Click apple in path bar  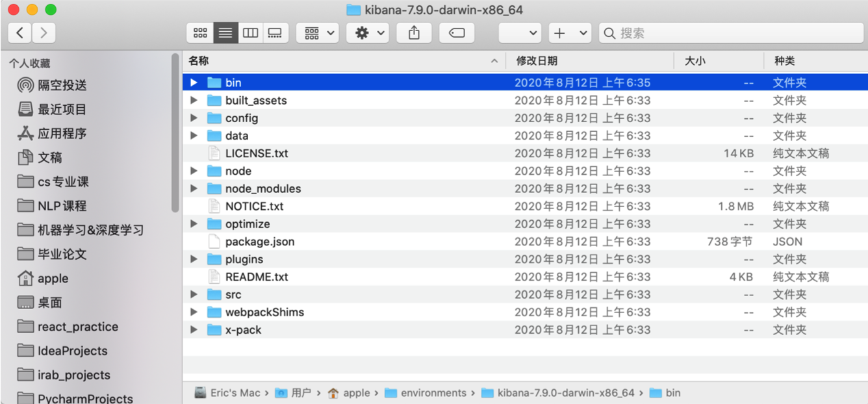[349, 392]
